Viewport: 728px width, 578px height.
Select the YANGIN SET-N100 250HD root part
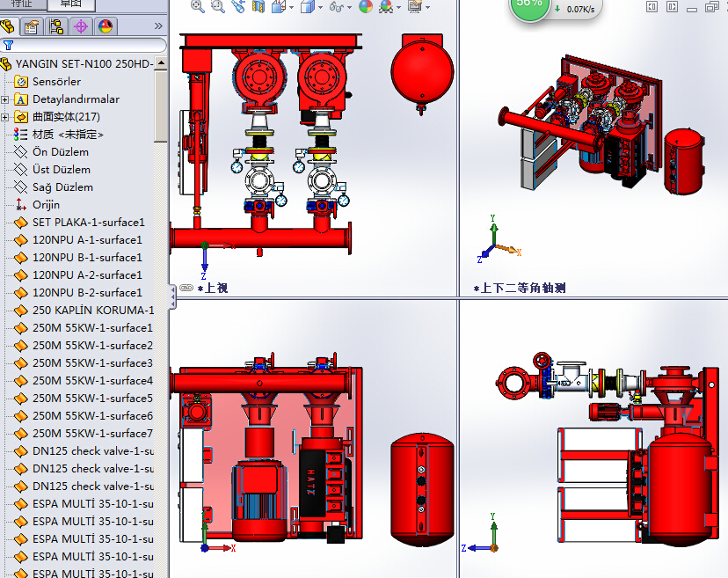pyautogui.click(x=84, y=63)
